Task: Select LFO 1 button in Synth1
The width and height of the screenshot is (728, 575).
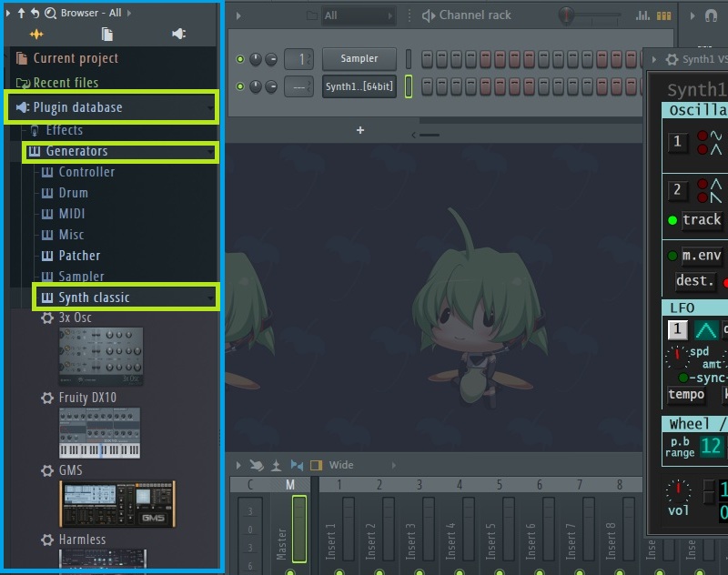Action: click(677, 329)
